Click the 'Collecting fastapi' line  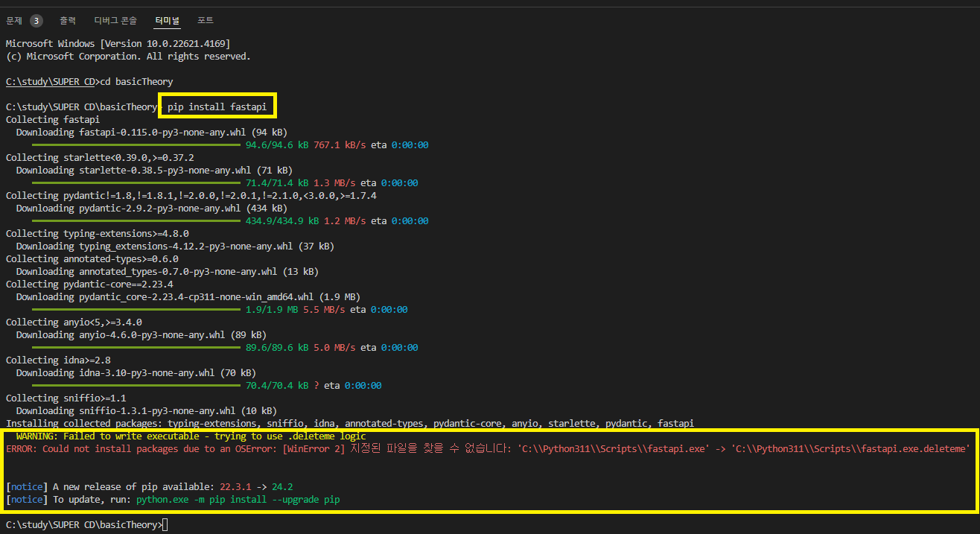(x=53, y=119)
